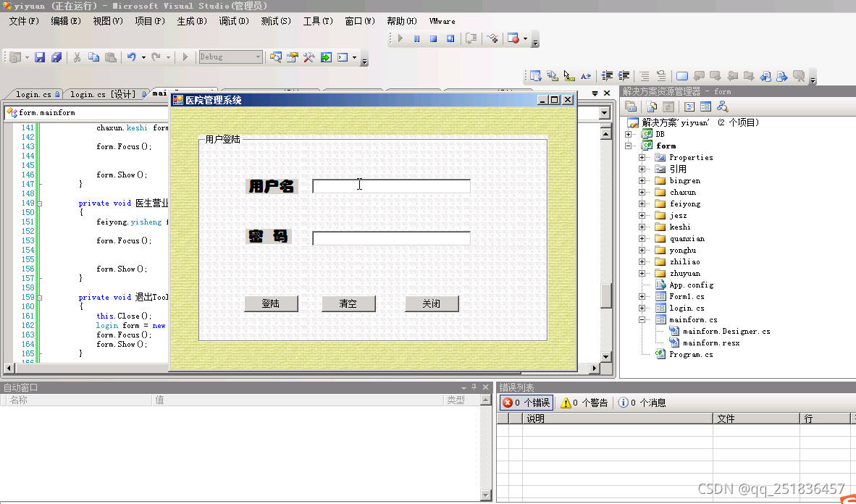Click the Undo arrow icon
This screenshot has height=504, width=856.
pos(131,56)
